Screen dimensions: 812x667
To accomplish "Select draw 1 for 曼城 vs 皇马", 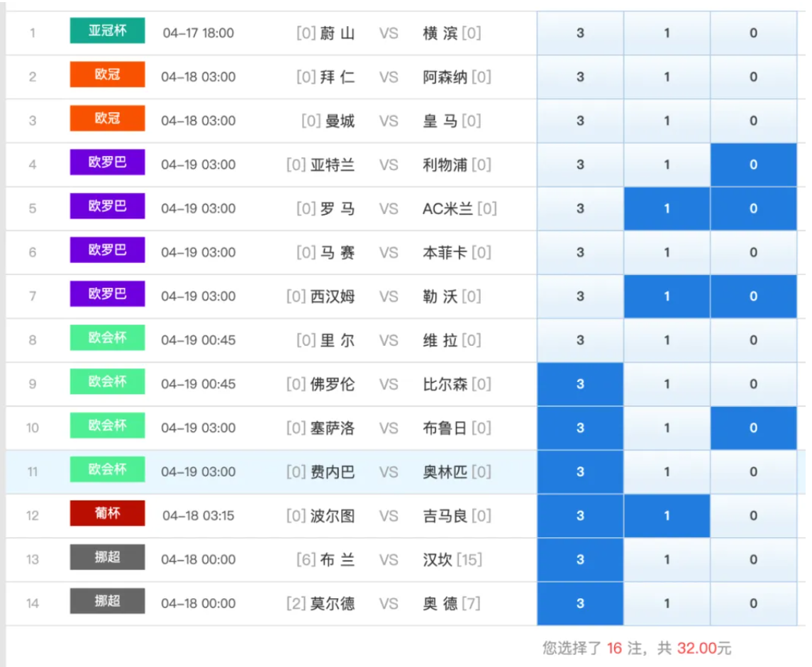I will (x=667, y=121).
